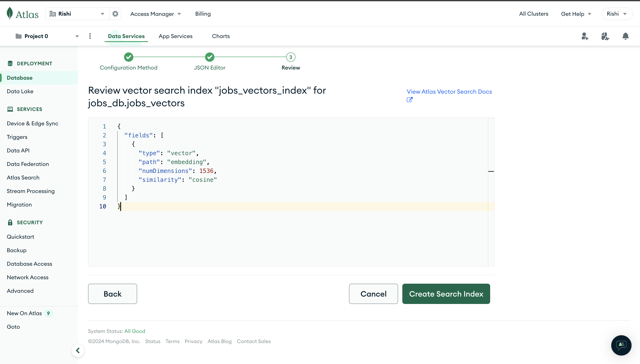640x364 pixels.
Task: Expand the Rishi account menu top right
Action: (616, 14)
